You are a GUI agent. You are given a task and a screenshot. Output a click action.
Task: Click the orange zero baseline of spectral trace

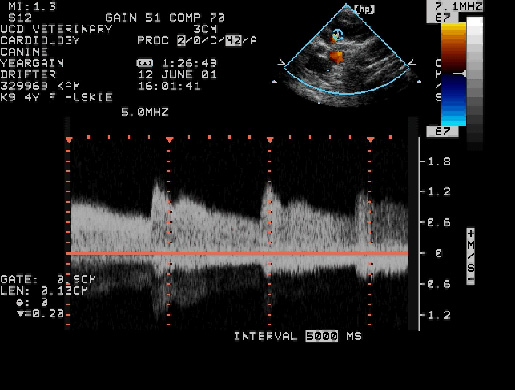click(237, 254)
